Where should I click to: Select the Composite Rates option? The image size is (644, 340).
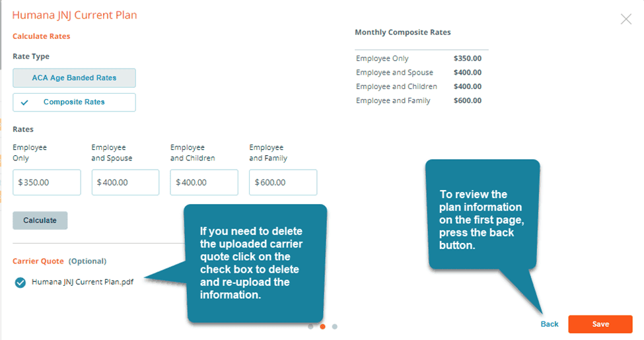point(75,102)
